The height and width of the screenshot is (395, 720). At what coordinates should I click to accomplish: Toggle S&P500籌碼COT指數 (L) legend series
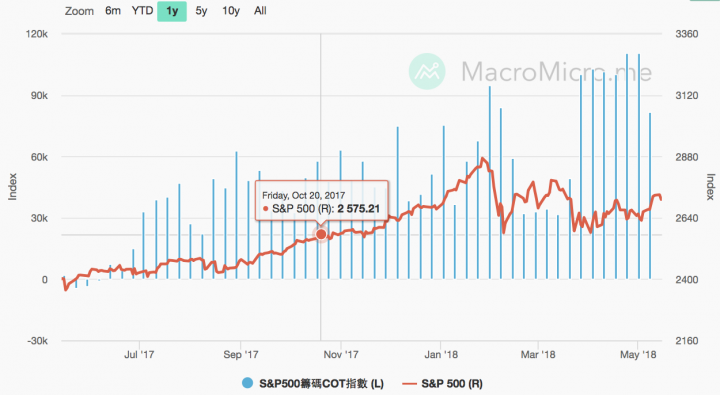click(313, 383)
